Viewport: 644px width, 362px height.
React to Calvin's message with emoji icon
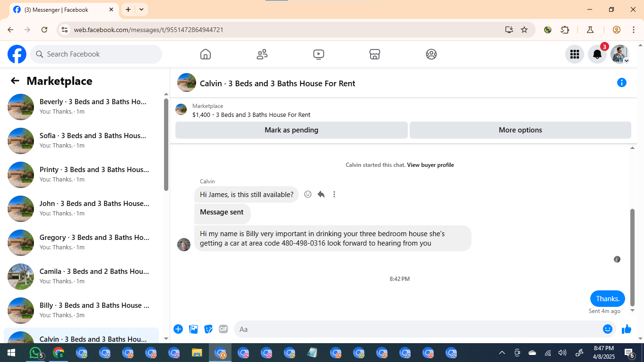click(x=308, y=194)
